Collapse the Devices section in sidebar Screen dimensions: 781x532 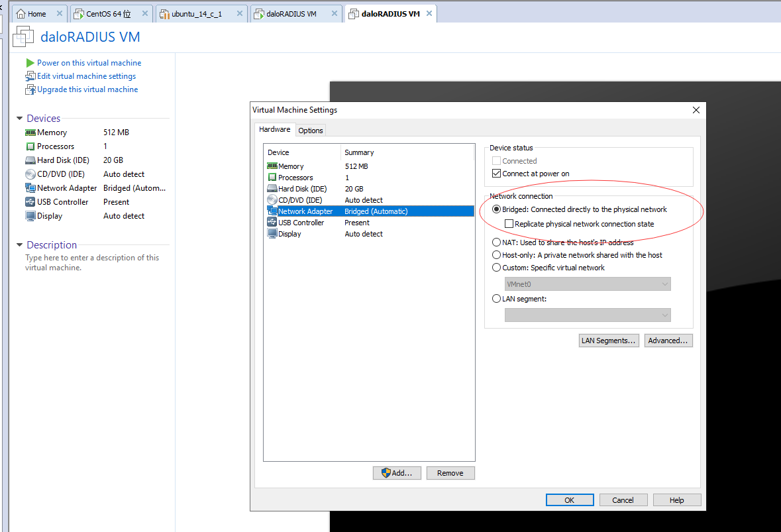(x=20, y=119)
